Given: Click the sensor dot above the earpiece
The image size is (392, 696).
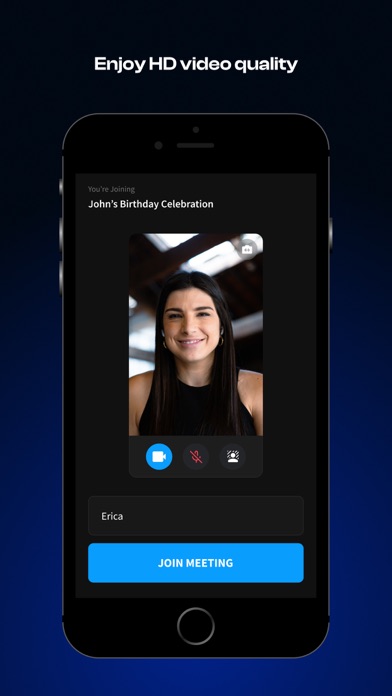Looking at the screenshot, I should [x=196, y=130].
